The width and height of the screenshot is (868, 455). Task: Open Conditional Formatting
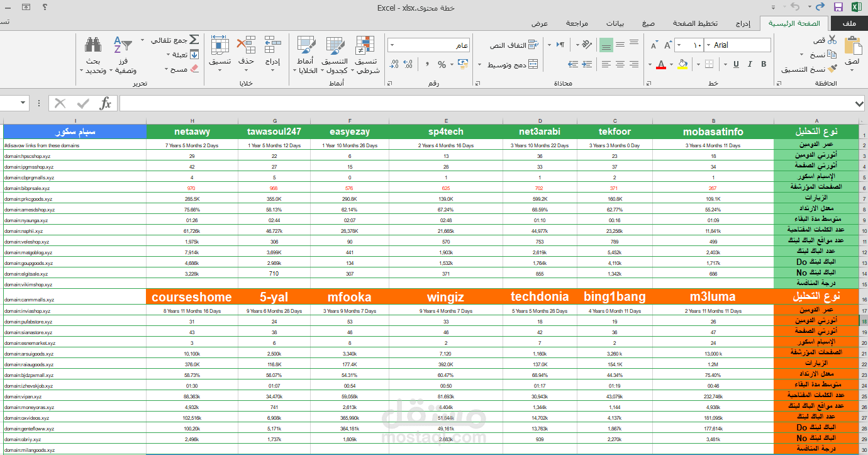coord(366,55)
